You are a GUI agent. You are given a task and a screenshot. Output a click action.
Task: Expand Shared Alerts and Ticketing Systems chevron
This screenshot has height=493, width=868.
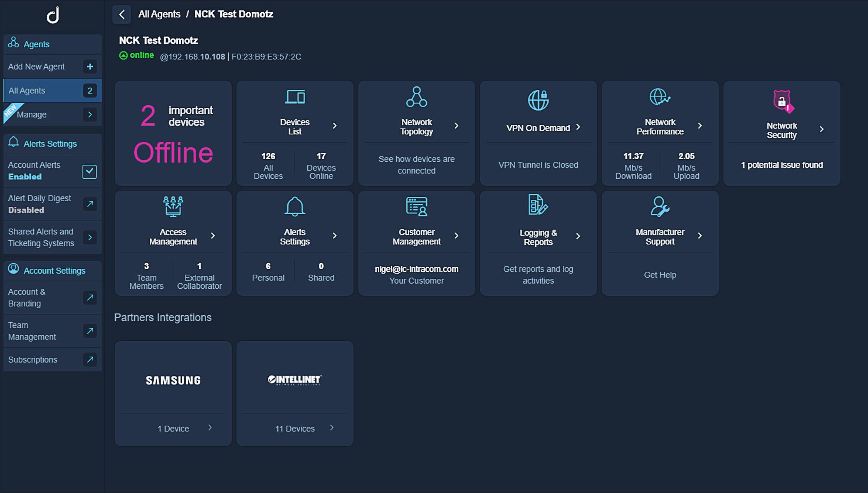click(90, 237)
